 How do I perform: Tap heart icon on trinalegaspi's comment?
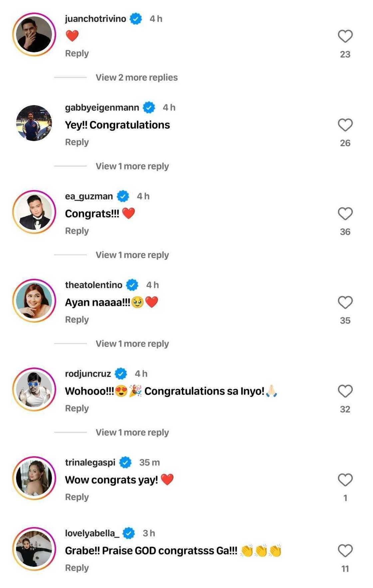[345, 480]
